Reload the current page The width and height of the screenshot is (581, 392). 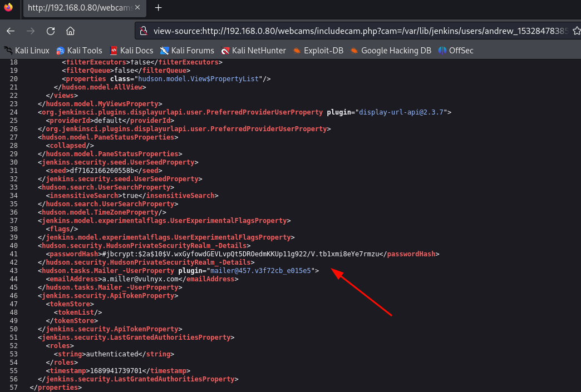point(51,31)
